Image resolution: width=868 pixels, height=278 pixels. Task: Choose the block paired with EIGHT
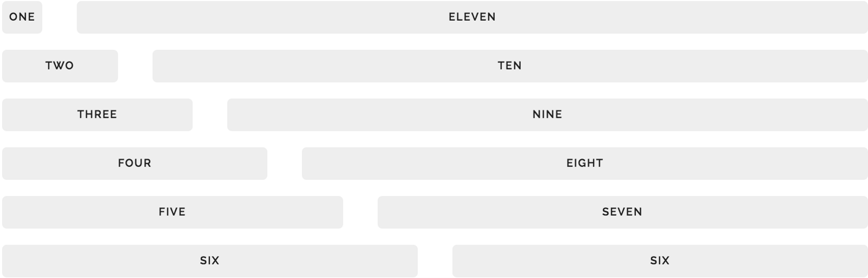click(x=135, y=163)
